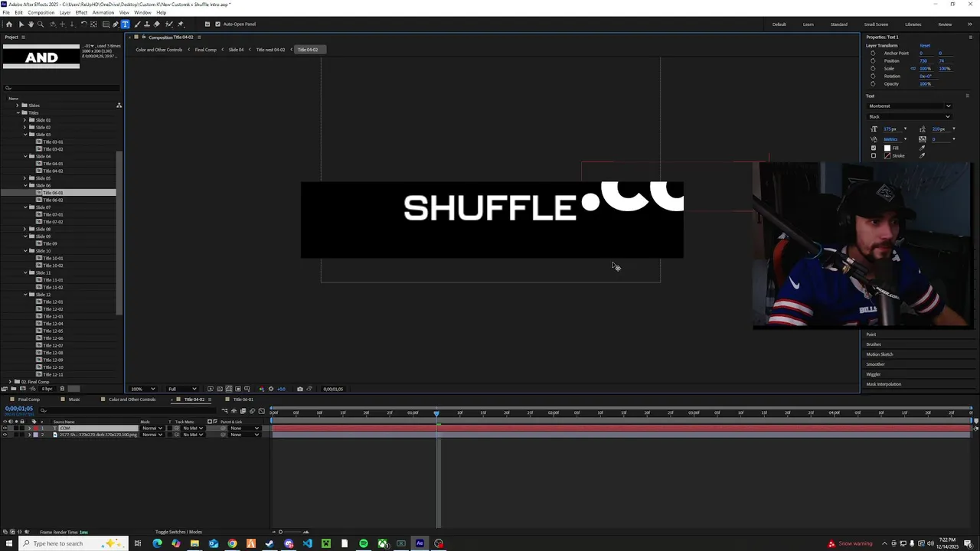
Task: Open the Composition menu
Action: (41, 12)
